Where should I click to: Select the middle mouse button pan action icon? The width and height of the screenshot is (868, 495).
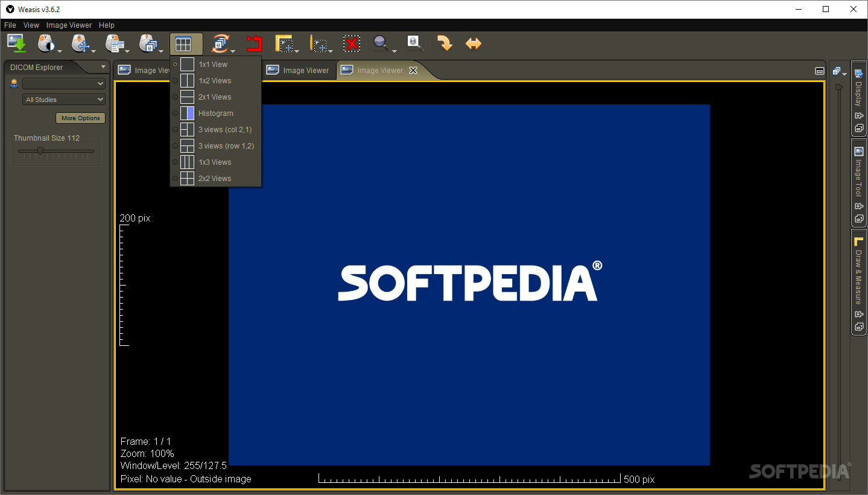(80, 43)
